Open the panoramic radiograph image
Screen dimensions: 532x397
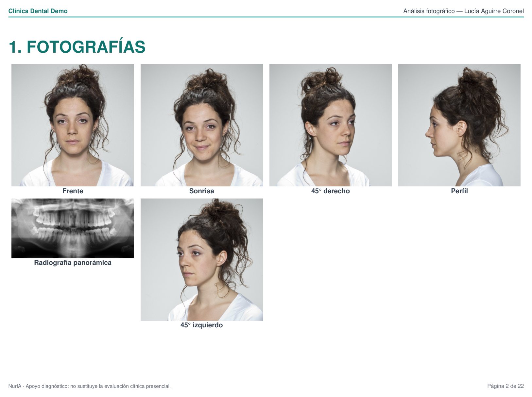(x=73, y=228)
